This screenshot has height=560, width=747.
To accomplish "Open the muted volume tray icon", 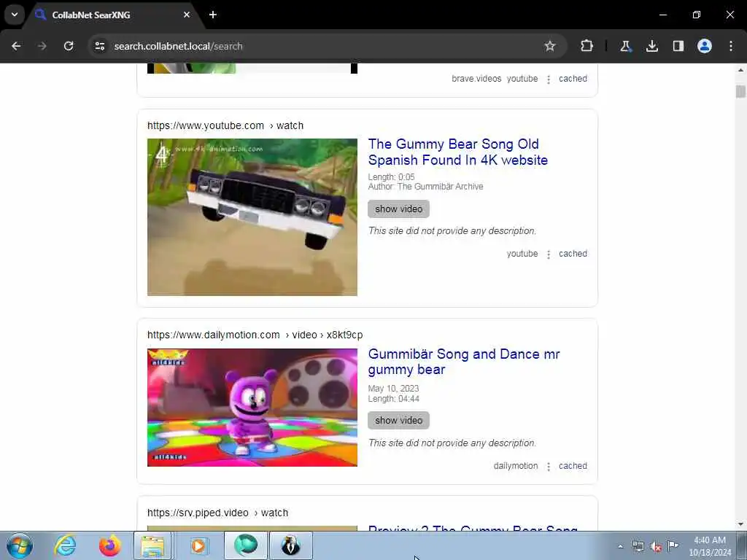I will [x=656, y=546].
